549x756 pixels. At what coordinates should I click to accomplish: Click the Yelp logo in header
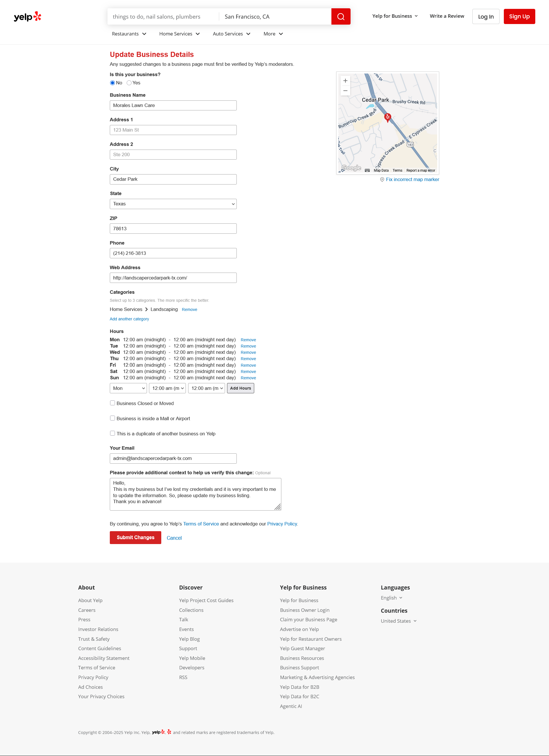27,16
